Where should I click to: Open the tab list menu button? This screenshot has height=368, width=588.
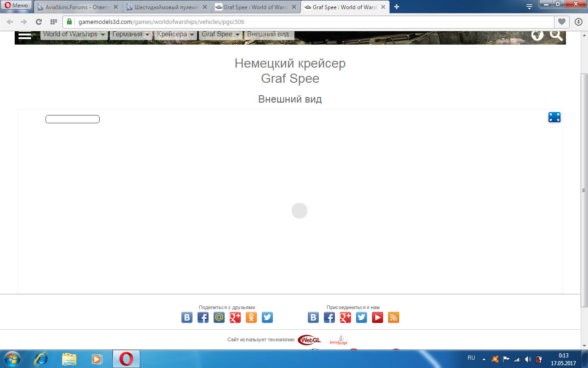(530, 6)
